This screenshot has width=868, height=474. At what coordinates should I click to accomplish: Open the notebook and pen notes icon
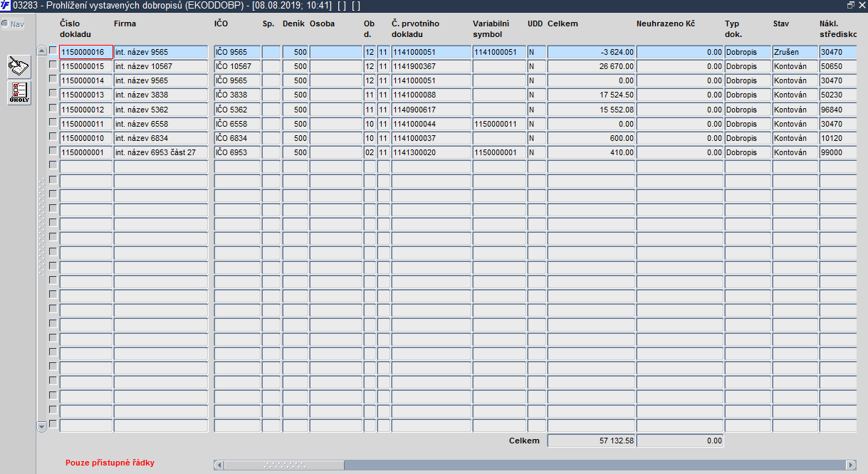point(19,66)
